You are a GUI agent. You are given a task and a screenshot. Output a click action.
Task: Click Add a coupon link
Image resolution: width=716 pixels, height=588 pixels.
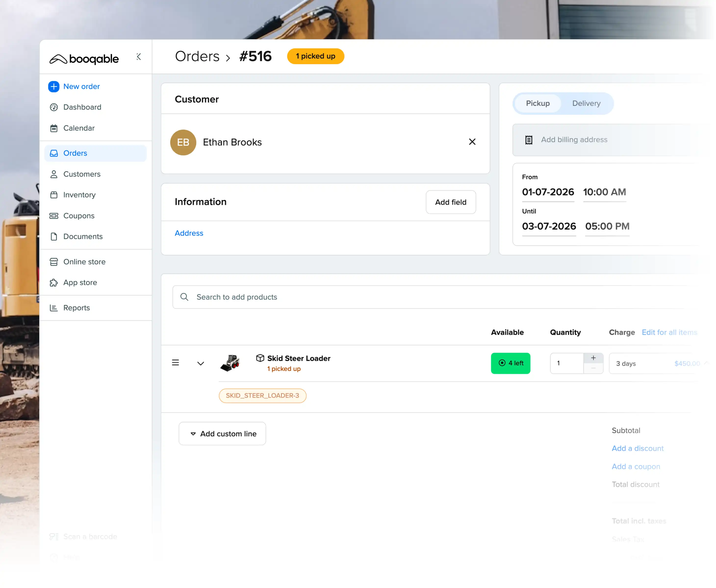click(x=636, y=467)
